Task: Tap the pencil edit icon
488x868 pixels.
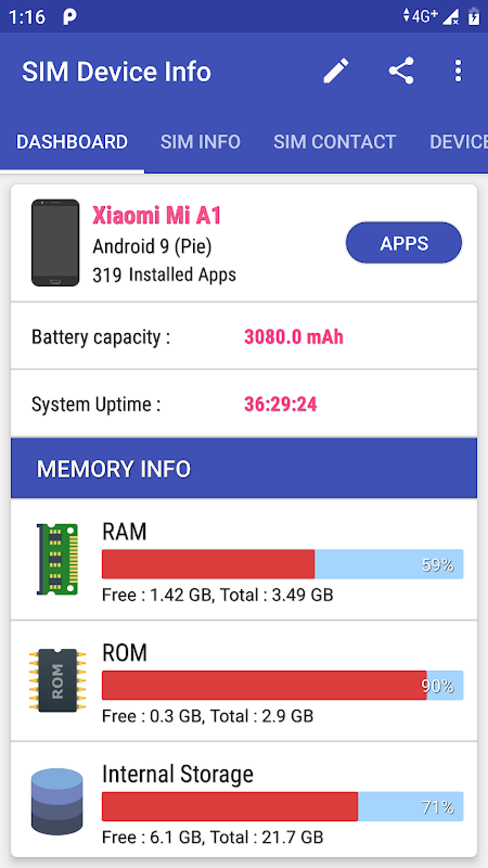Action: click(335, 70)
